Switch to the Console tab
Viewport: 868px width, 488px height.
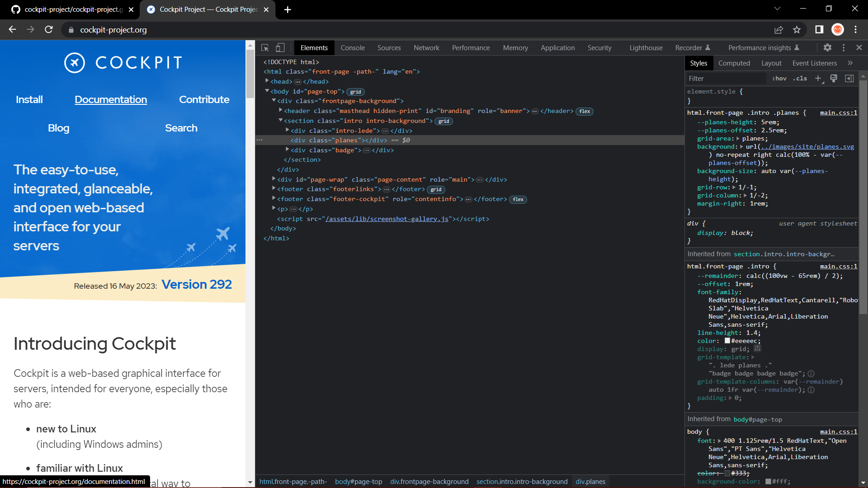point(353,47)
